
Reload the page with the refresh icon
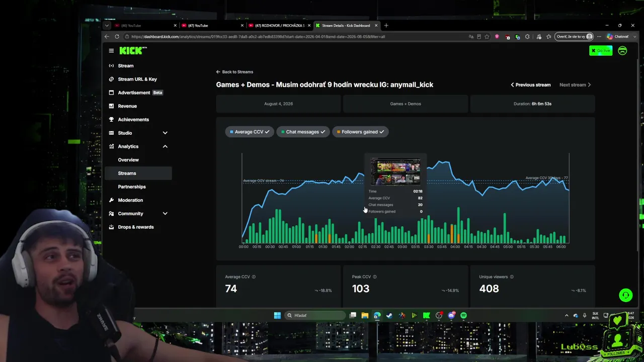coord(117,37)
